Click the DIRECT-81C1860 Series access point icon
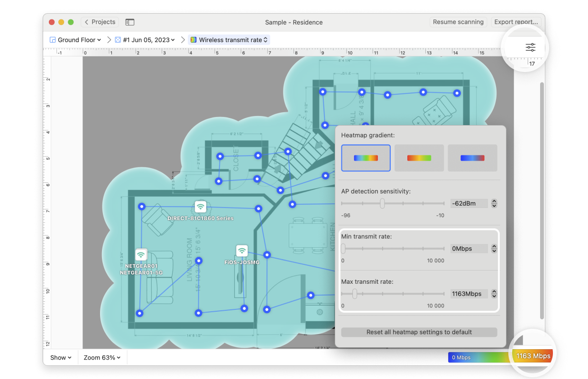The height and width of the screenshot is (379, 588). 201,207
